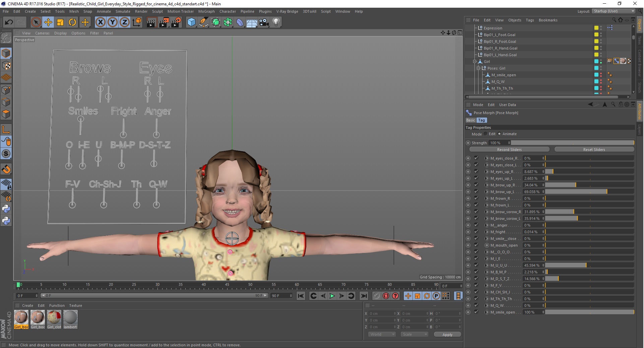Select the Live Selection tool
The image size is (644, 348).
coord(36,22)
